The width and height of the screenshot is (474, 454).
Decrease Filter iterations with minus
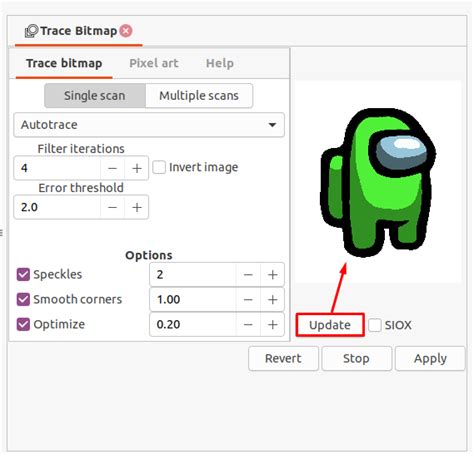click(x=112, y=168)
